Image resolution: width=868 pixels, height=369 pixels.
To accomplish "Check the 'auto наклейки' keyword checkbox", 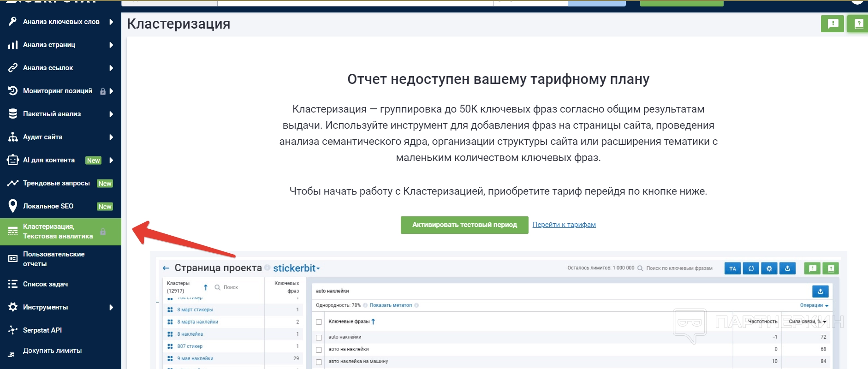I will (x=319, y=338).
